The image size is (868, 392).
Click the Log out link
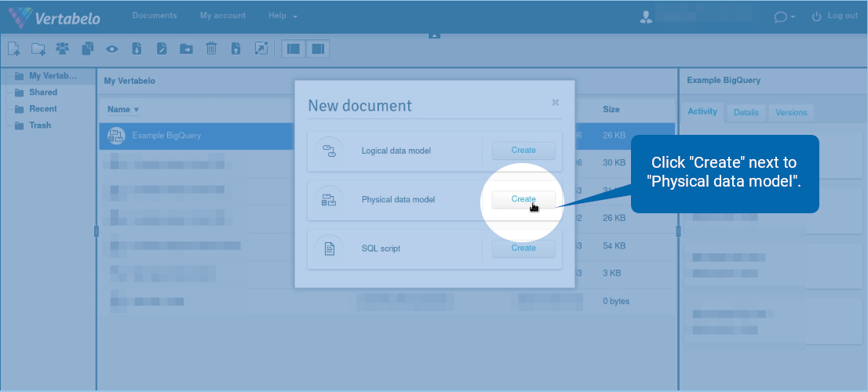tap(835, 16)
